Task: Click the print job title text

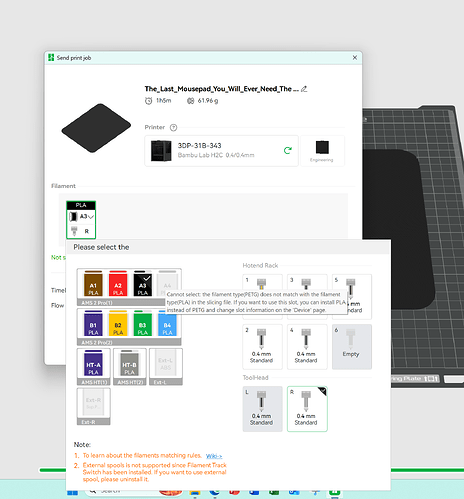Action: [221, 89]
